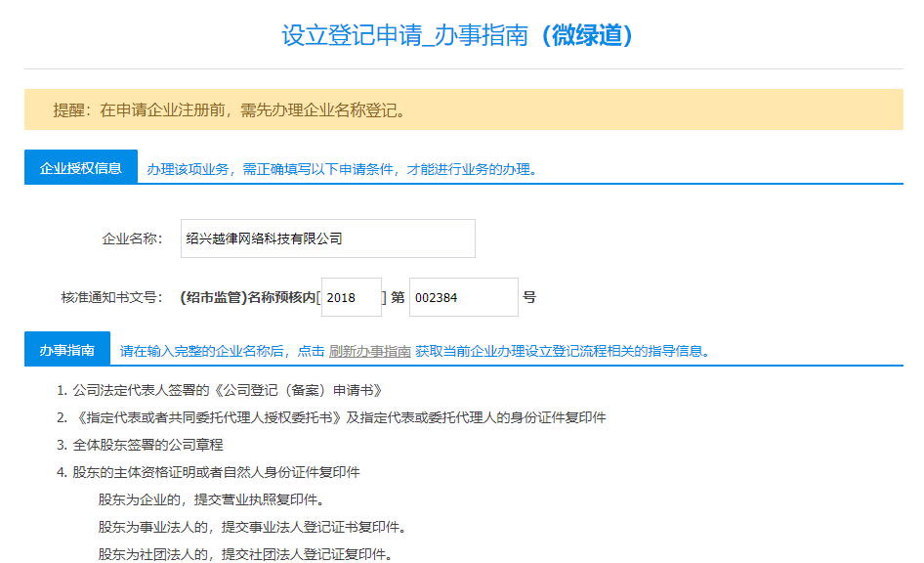Select item 3 全体股东签署的公司章程
The height and width of the screenshot is (563, 924).
(x=144, y=444)
